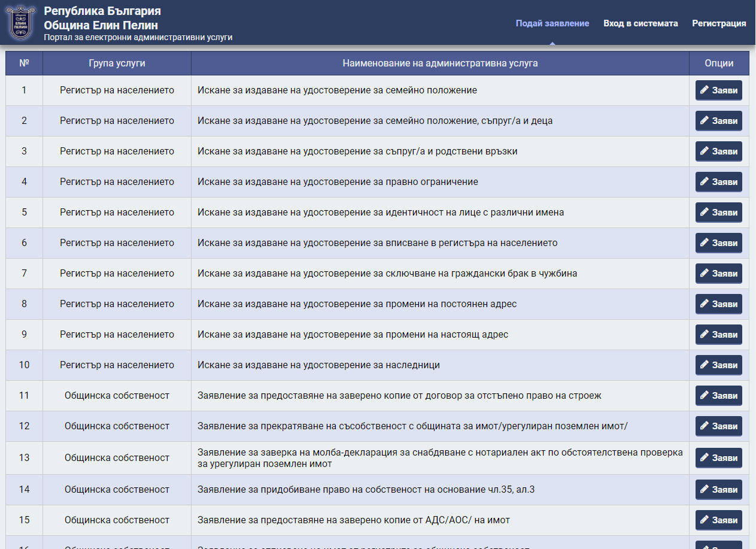Select text about заверено копие от АДС/АОС/ на имот

353,520
